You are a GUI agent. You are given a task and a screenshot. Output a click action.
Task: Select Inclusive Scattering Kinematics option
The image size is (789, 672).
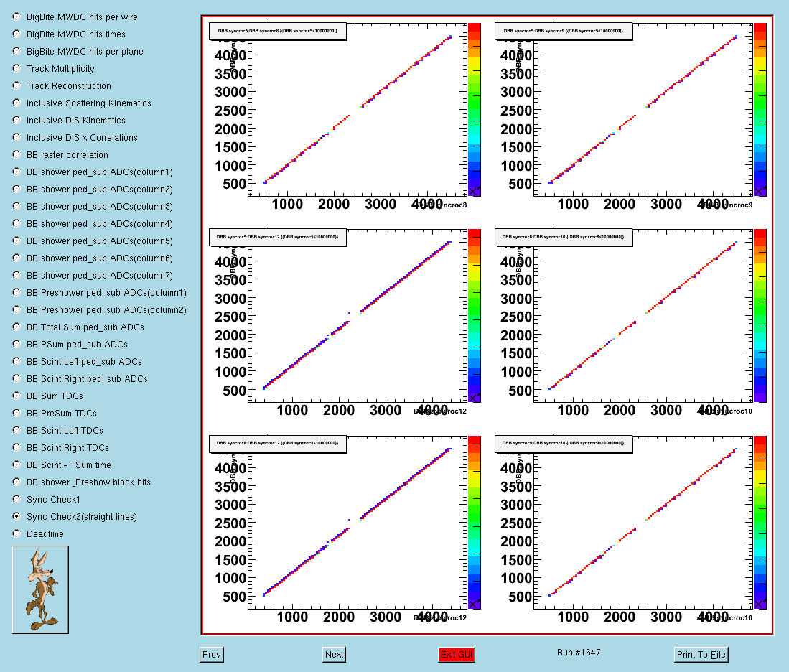point(17,103)
